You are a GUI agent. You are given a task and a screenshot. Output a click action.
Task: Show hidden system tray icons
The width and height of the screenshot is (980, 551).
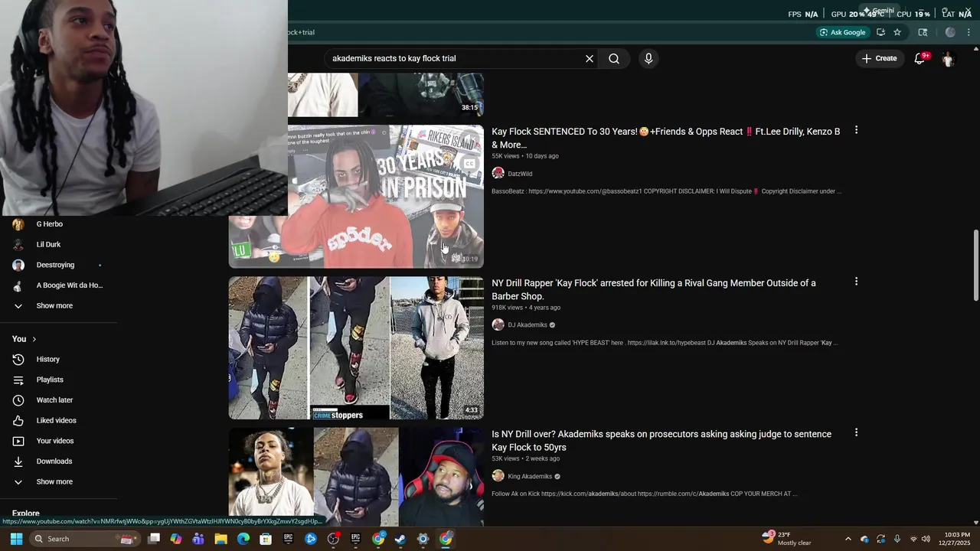848,539
